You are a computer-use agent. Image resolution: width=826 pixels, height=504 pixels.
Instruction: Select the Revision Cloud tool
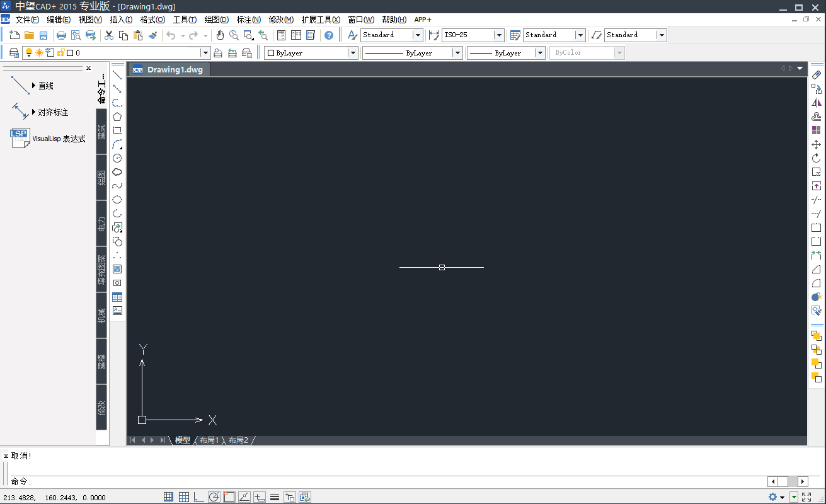coord(117,171)
